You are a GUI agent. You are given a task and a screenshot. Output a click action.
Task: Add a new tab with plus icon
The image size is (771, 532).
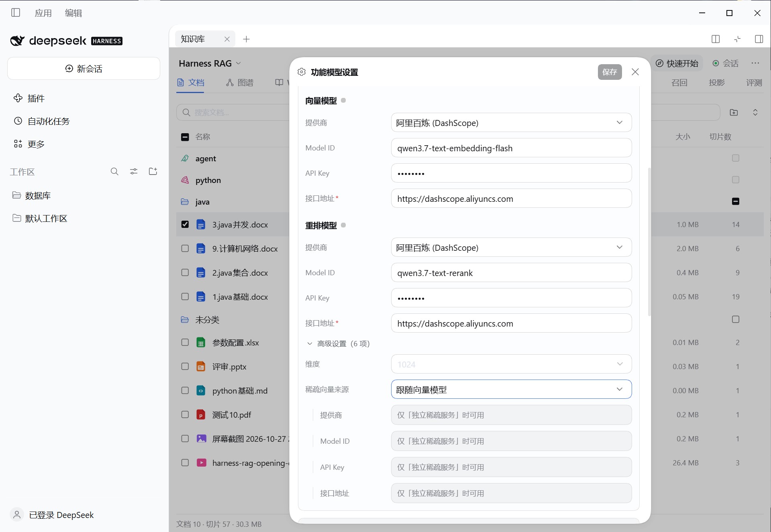(247, 39)
